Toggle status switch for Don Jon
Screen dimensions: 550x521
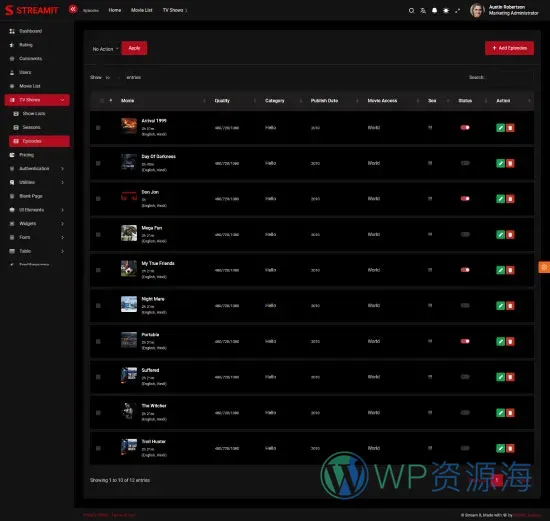pos(465,199)
